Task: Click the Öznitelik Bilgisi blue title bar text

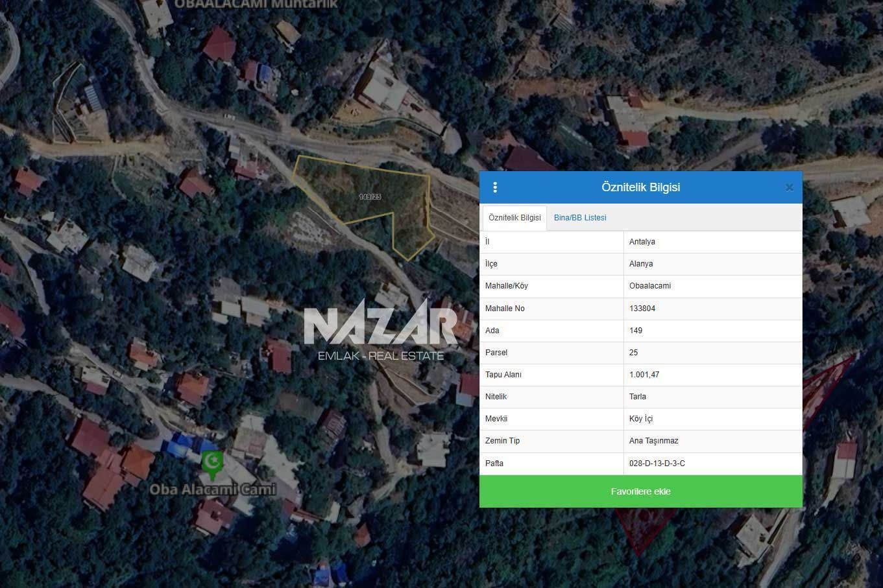Action: pyautogui.click(x=640, y=187)
